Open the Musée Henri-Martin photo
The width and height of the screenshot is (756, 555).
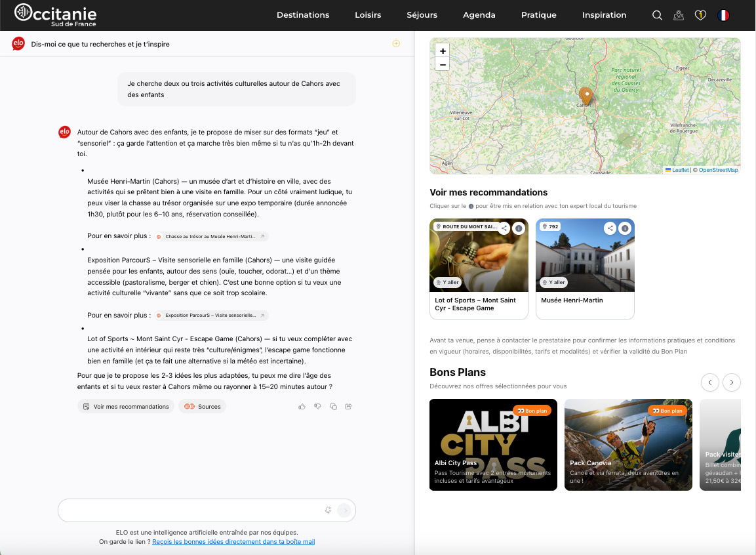(x=585, y=255)
